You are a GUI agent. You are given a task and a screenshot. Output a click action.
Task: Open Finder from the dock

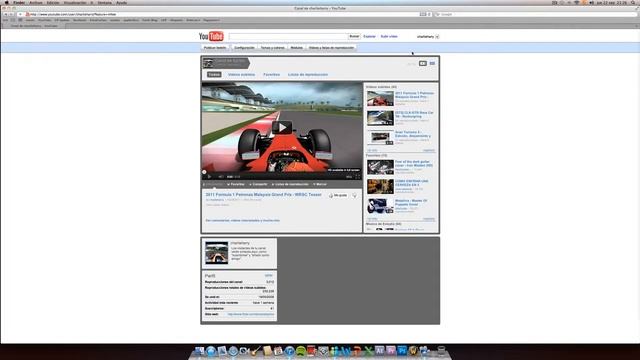(x=199, y=351)
